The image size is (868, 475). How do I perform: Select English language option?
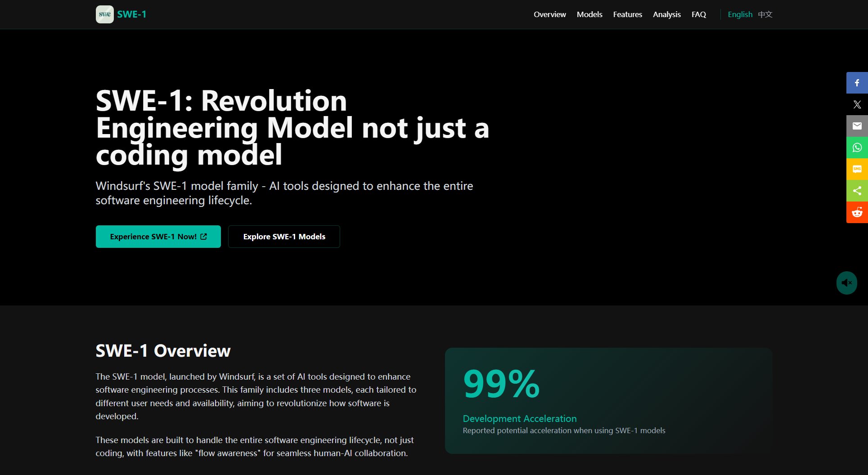tap(740, 14)
